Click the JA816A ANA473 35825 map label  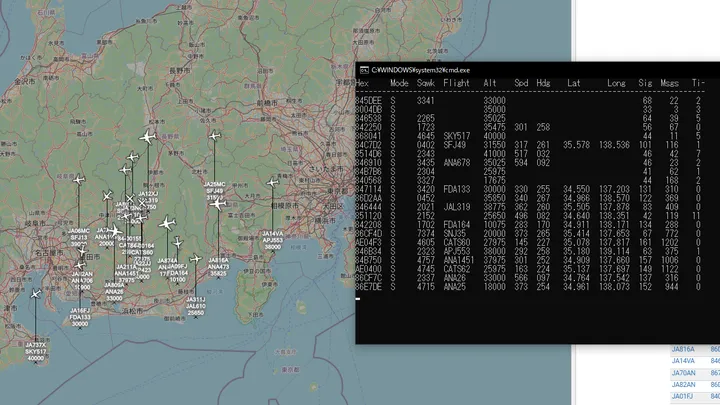pyautogui.click(x=218, y=267)
